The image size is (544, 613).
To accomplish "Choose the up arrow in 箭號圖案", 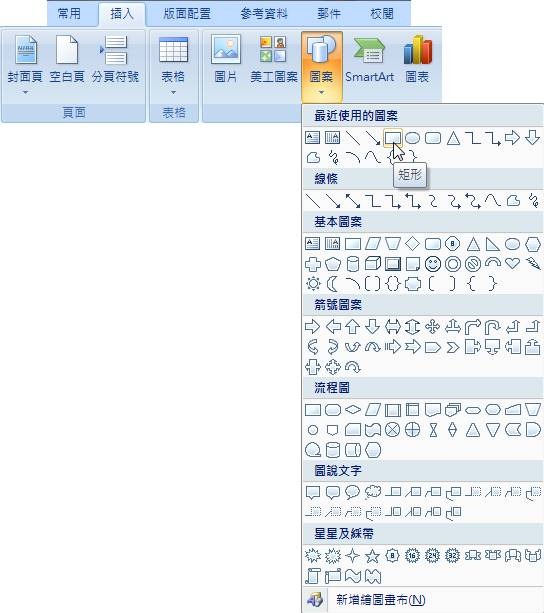I will (353, 326).
